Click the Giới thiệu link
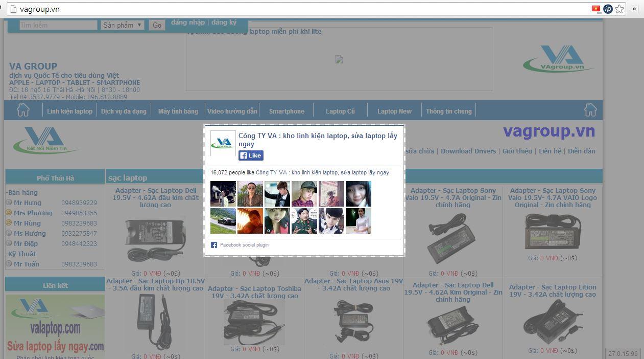Image resolution: width=644 pixels, height=359 pixels. 517,151
